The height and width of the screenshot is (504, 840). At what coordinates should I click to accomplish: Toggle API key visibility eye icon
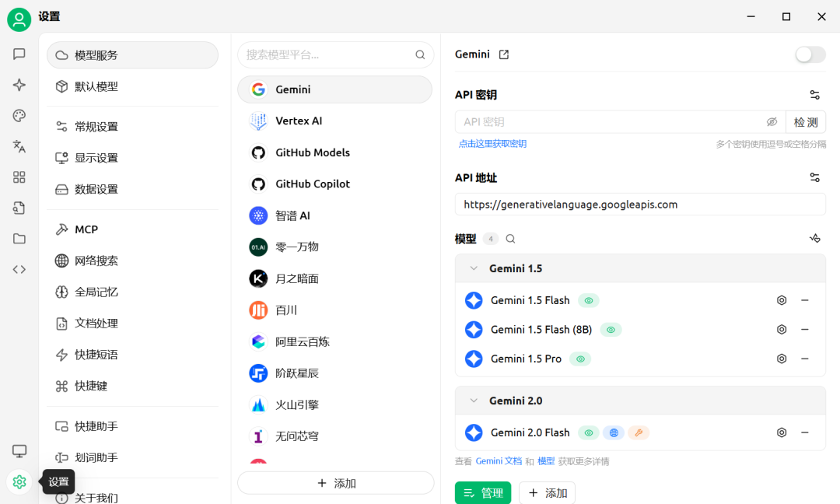pyautogui.click(x=772, y=122)
